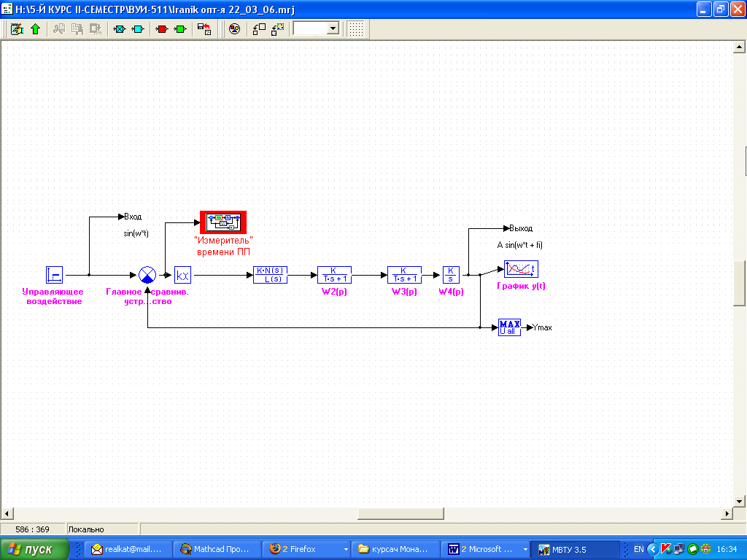Click the Ymax output label
This screenshot has width=747, height=560.
[542, 327]
